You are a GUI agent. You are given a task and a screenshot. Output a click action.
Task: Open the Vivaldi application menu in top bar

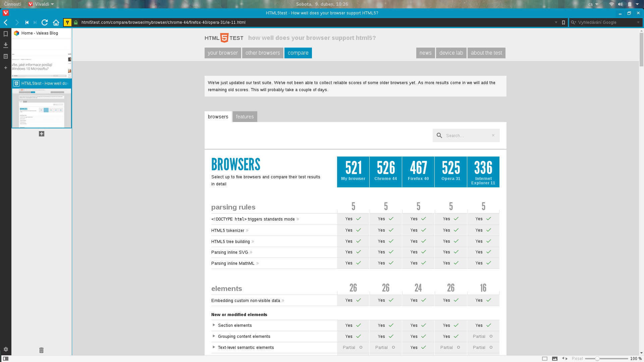[41, 4]
